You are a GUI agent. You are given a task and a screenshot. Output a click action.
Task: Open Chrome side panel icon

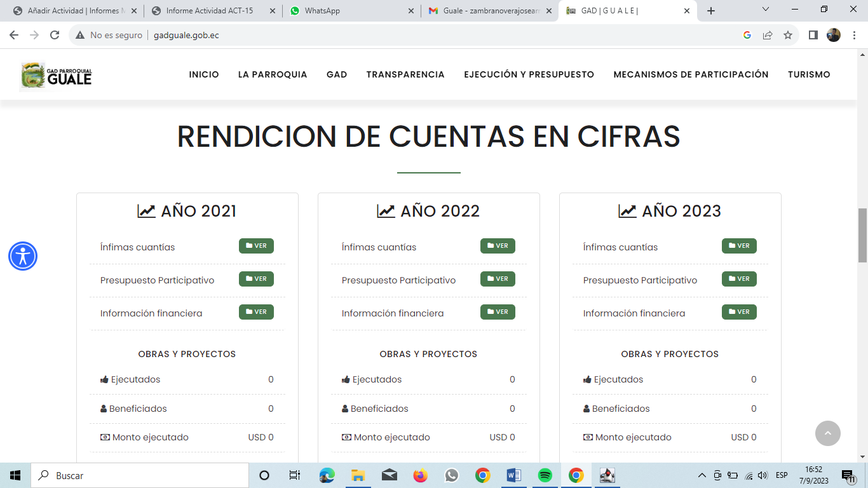[813, 35]
